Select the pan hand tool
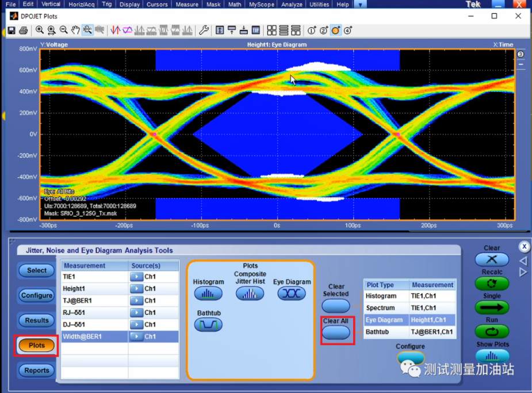532x393 pixels. 75,30
